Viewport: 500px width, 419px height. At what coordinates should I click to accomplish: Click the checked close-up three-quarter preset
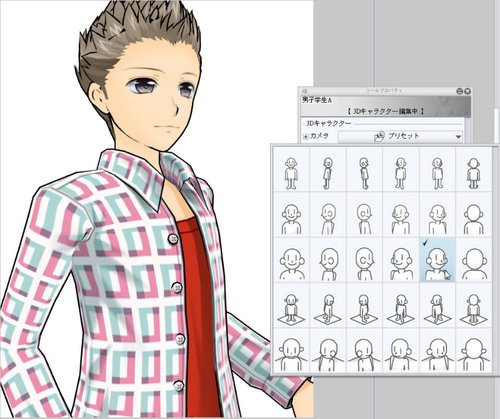tap(437, 260)
